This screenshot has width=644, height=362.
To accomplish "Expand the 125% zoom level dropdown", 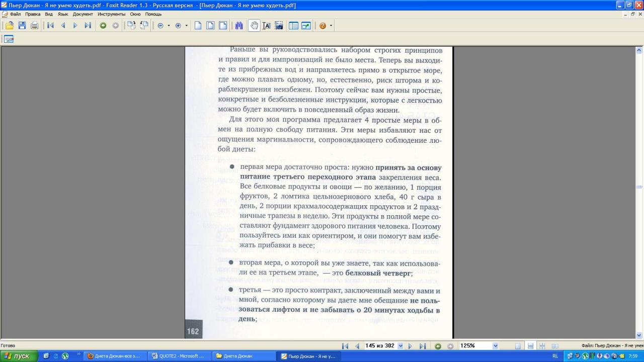I will (x=495, y=346).
